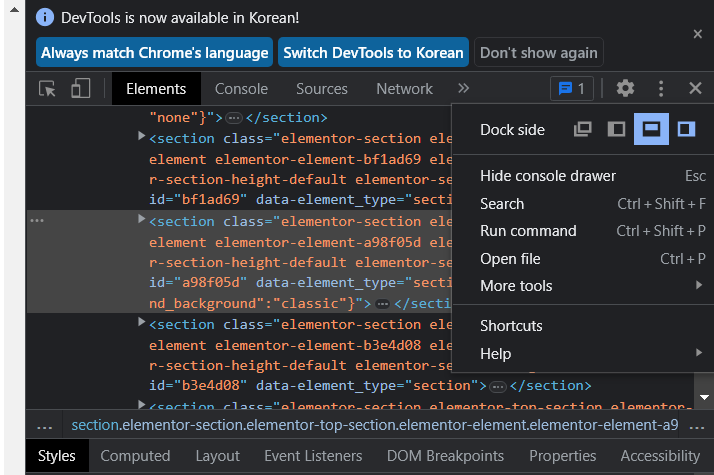Click Switch DevTools to Korean button
The image size is (714, 475).
point(373,52)
